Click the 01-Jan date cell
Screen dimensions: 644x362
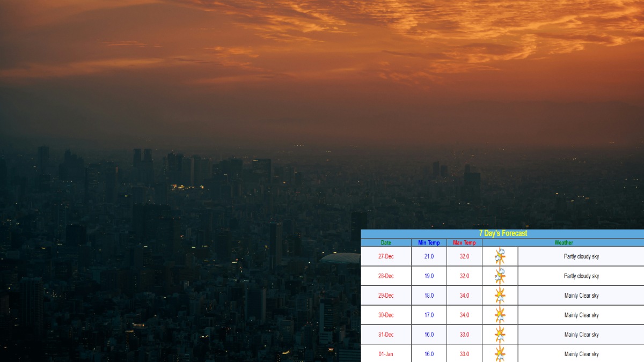tap(386, 354)
